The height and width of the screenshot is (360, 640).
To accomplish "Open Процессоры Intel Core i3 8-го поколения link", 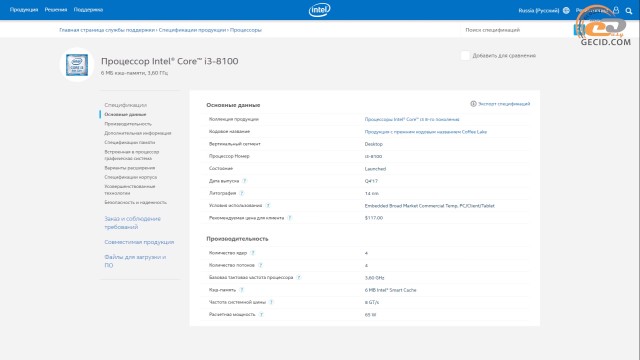I will click(412, 119).
